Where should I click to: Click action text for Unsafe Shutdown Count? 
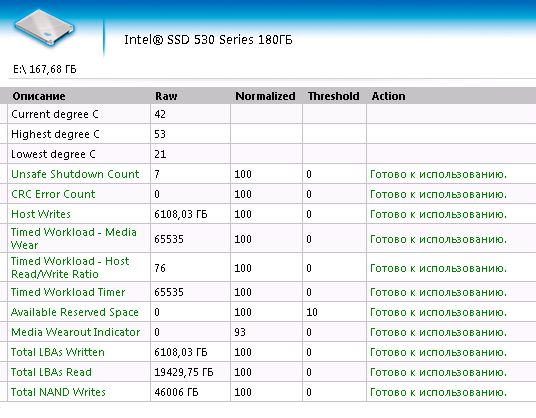click(438, 174)
